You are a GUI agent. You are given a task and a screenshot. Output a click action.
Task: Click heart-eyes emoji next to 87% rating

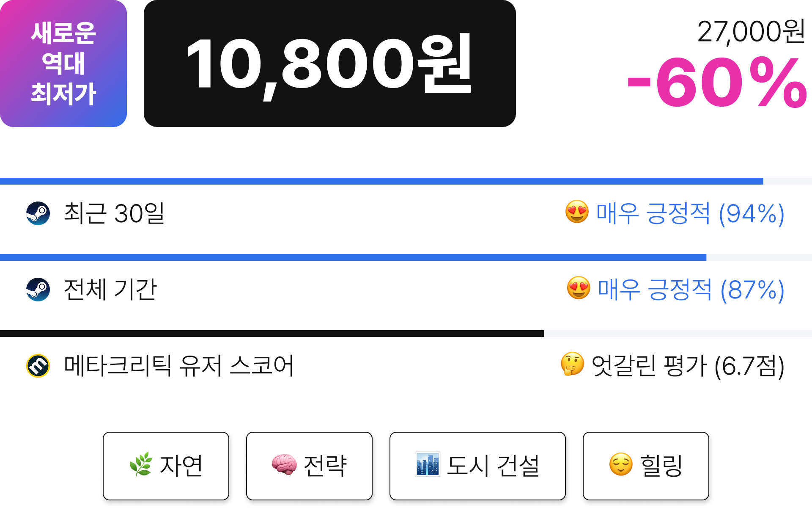click(x=579, y=288)
